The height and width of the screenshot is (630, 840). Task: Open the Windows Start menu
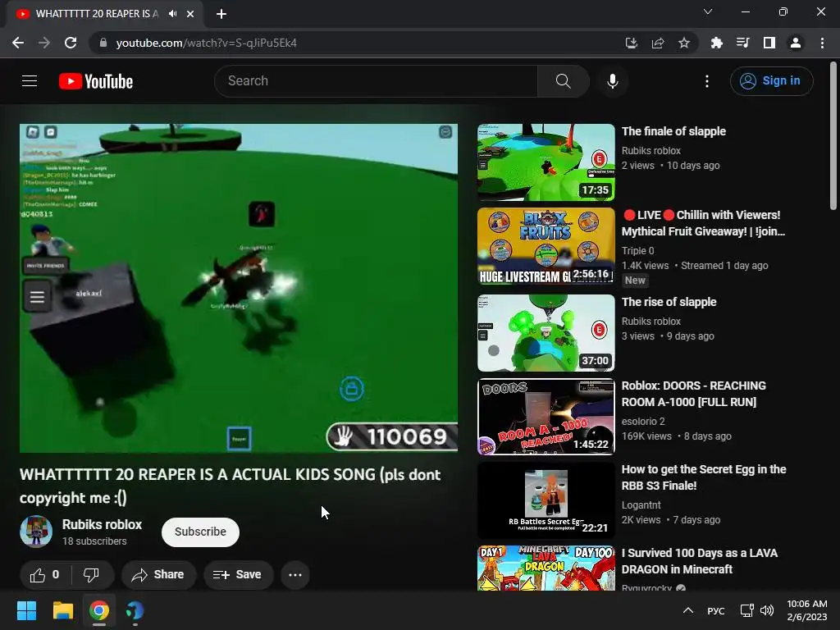[x=26, y=610]
